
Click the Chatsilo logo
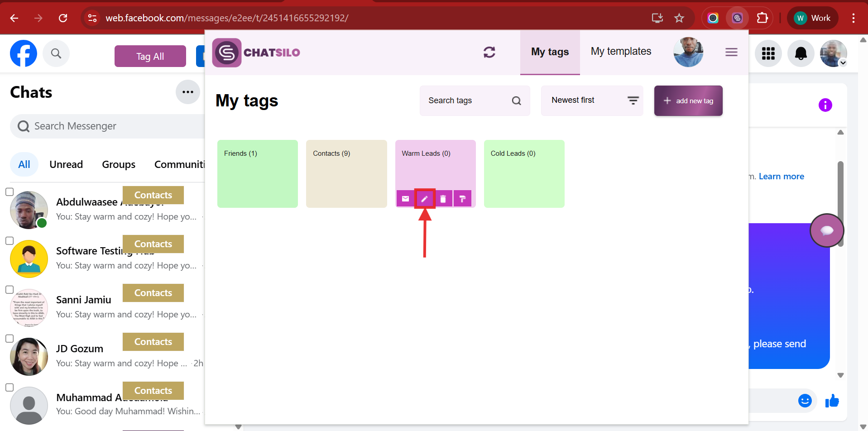point(256,53)
